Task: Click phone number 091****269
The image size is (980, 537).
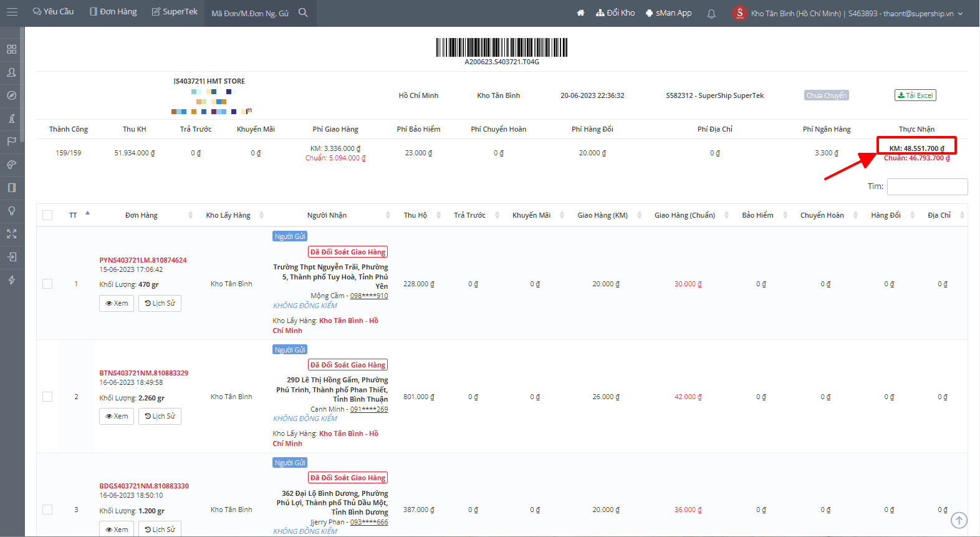Action: (x=369, y=409)
